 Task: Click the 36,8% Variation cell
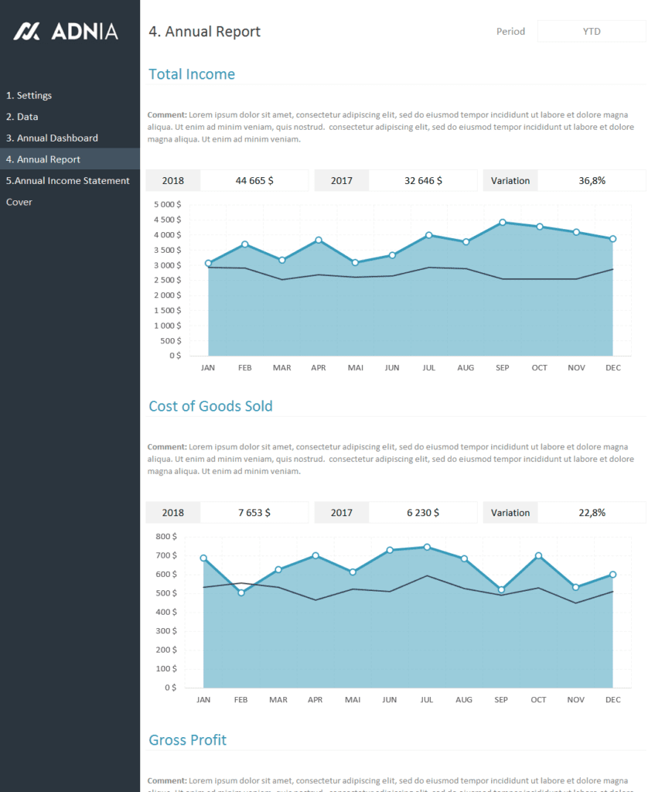[x=592, y=180]
